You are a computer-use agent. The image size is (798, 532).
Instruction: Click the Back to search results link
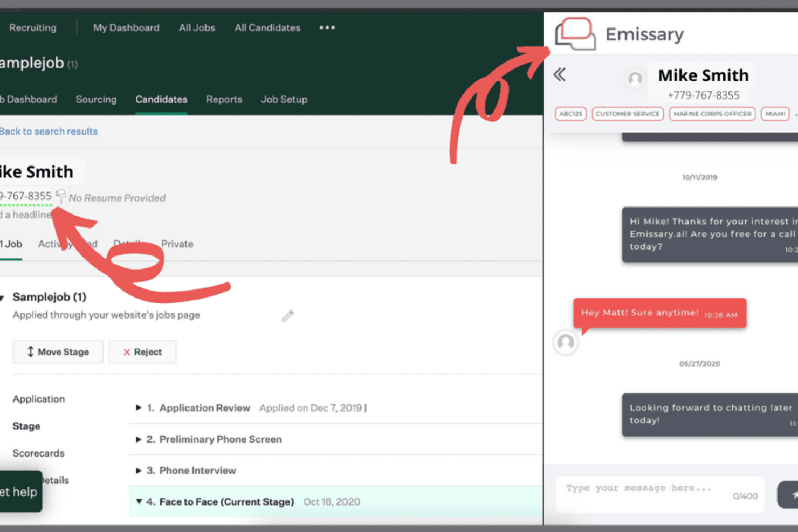pyautogui.click(x=49, y=131)
